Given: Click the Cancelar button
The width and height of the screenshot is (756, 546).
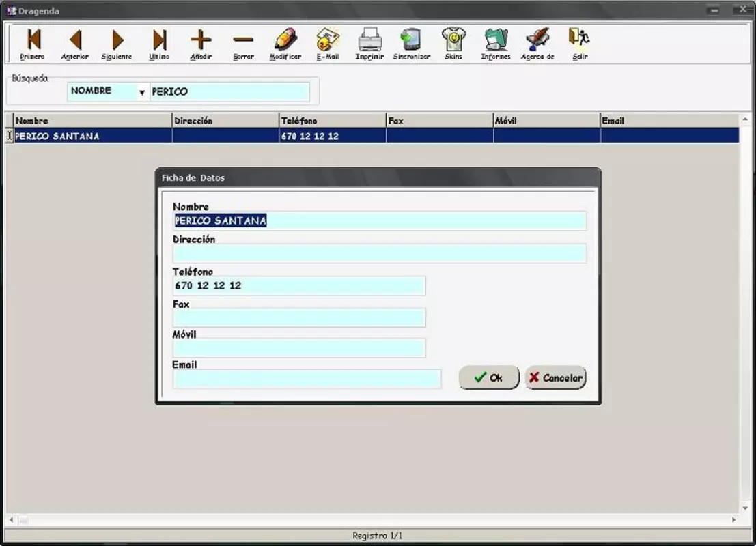Looking at the screenshot, I should 555,378.
